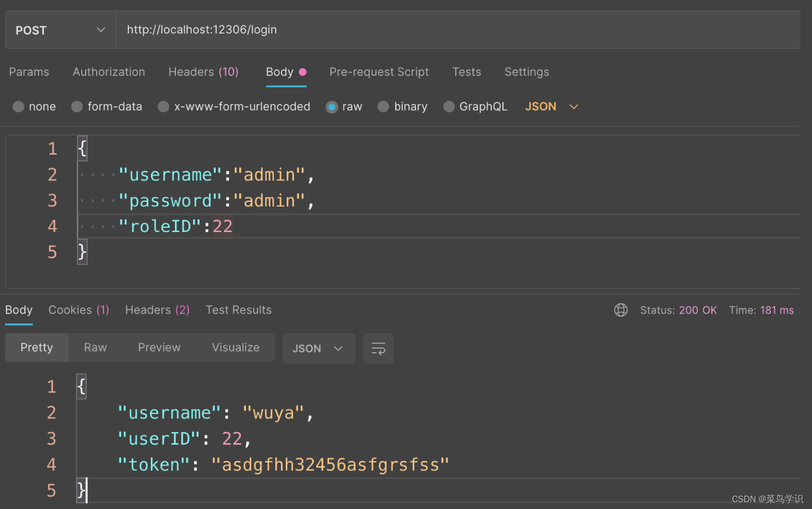Click the "username":"admin" line in request body
The height and width of the screenshot is (509, 812).
pos(217,175)
